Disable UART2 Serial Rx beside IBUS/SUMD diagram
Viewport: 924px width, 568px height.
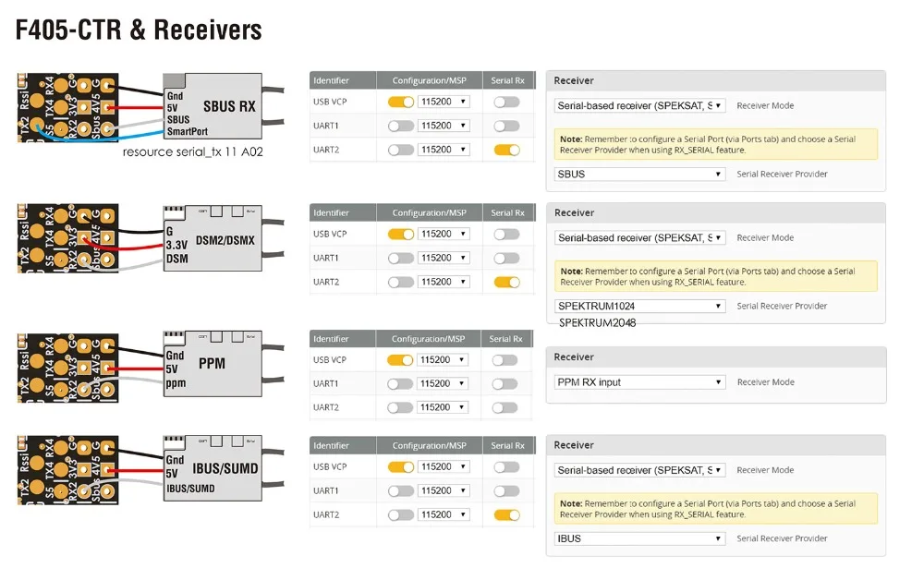pyautogui.click(x=506, y=515)
